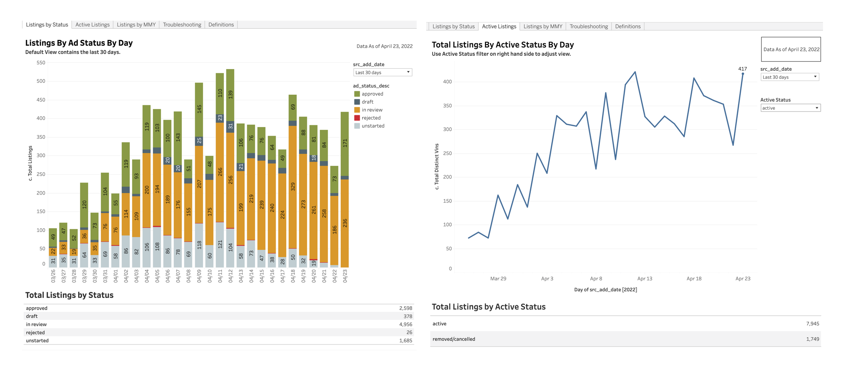The width and height of the screenshot is (868, 375).
Task: Expand the Active Status dropdown
Action: pos(791,108)
